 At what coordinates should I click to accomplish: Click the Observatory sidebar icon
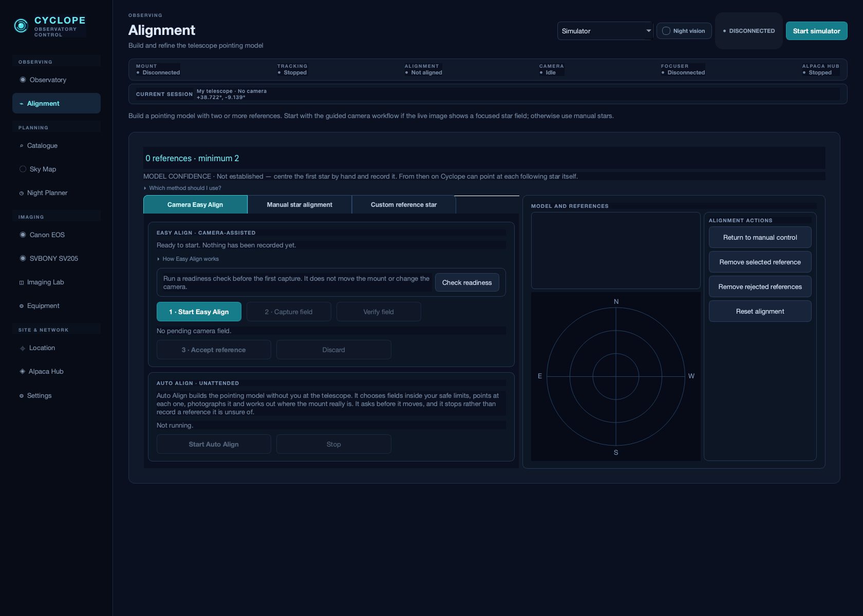23,80
